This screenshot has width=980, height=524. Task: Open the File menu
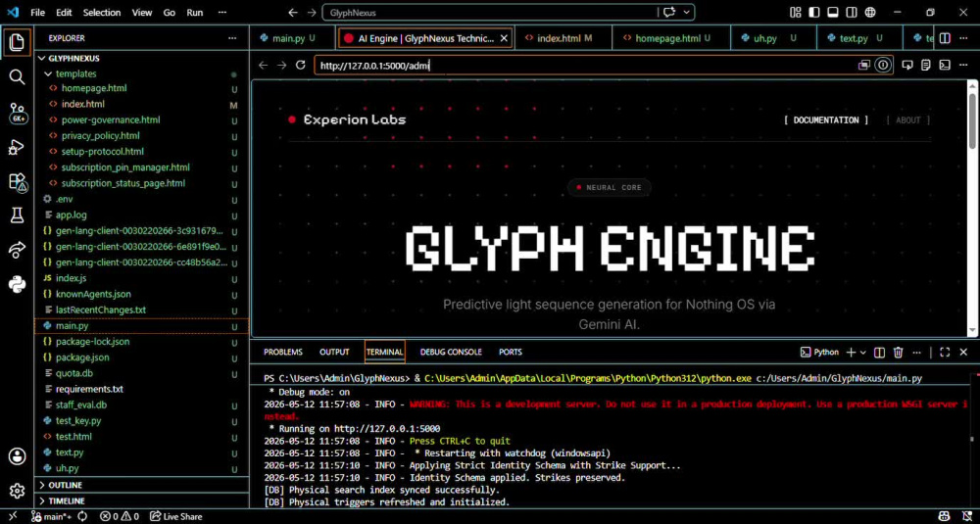pyautogui.click(x=37, y=12)
